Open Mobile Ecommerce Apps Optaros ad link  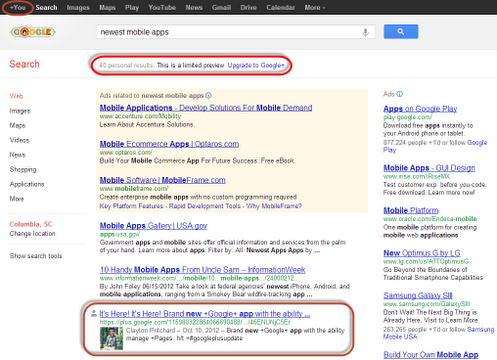pyautogui.click(x=169, y=144)
